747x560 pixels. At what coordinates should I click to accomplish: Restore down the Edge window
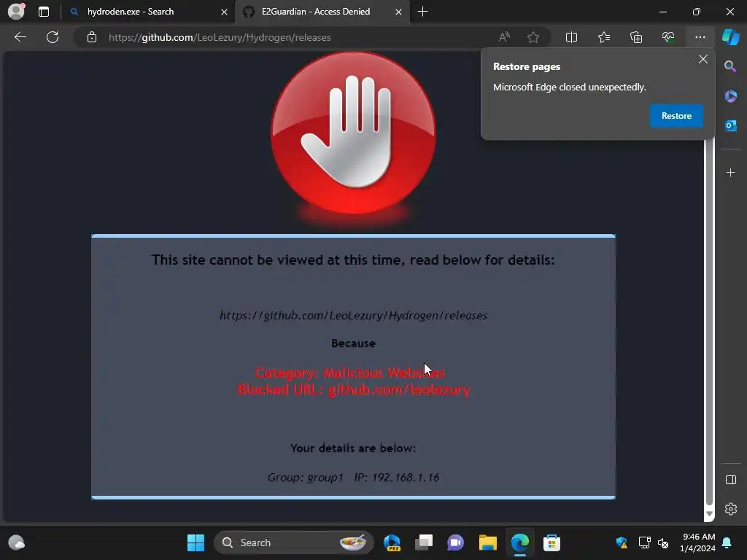pos(697,12)
